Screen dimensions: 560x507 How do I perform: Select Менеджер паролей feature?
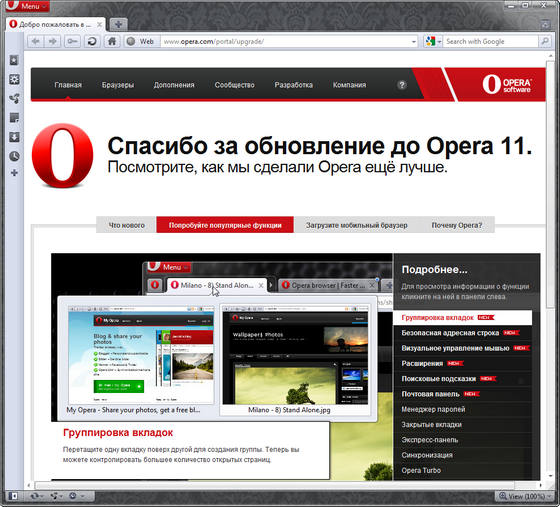pos(462,409)
